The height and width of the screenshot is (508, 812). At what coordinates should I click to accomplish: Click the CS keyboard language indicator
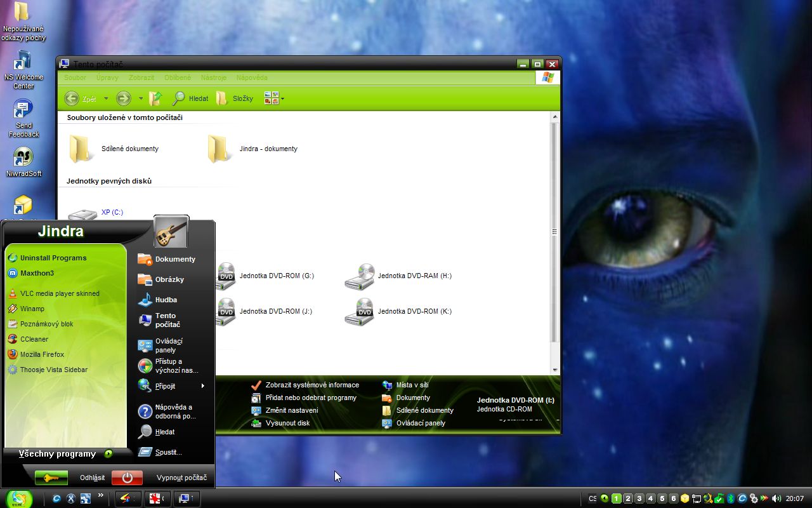pos(593,498)
